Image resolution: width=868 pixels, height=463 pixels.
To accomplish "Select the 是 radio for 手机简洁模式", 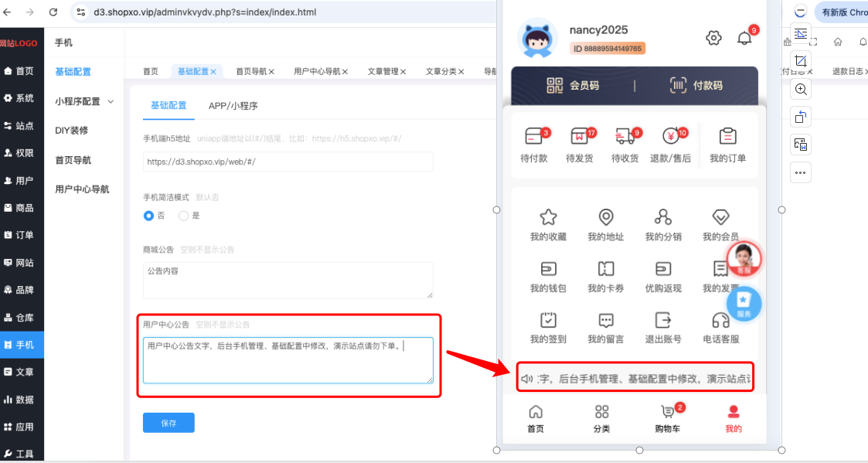I will point(183,216).
